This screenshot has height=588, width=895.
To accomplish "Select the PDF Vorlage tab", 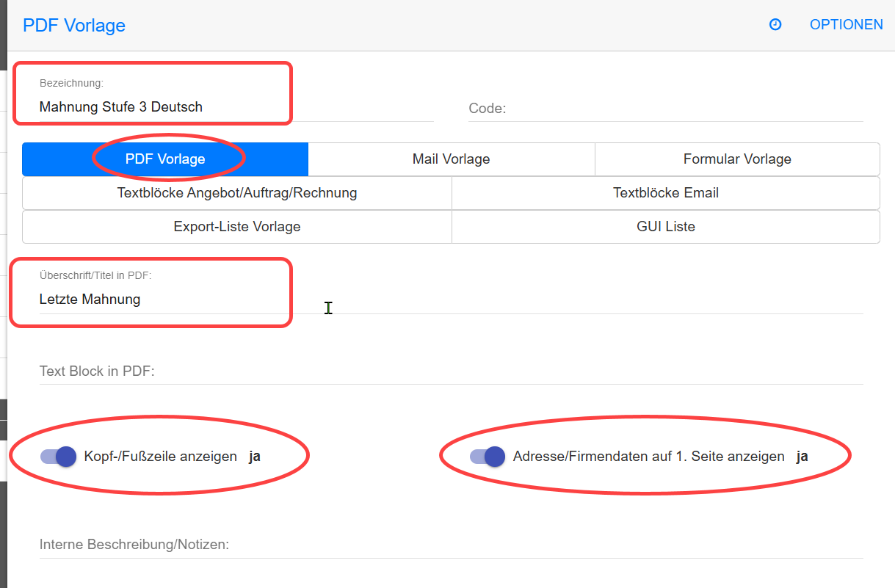I will [165, 159].
